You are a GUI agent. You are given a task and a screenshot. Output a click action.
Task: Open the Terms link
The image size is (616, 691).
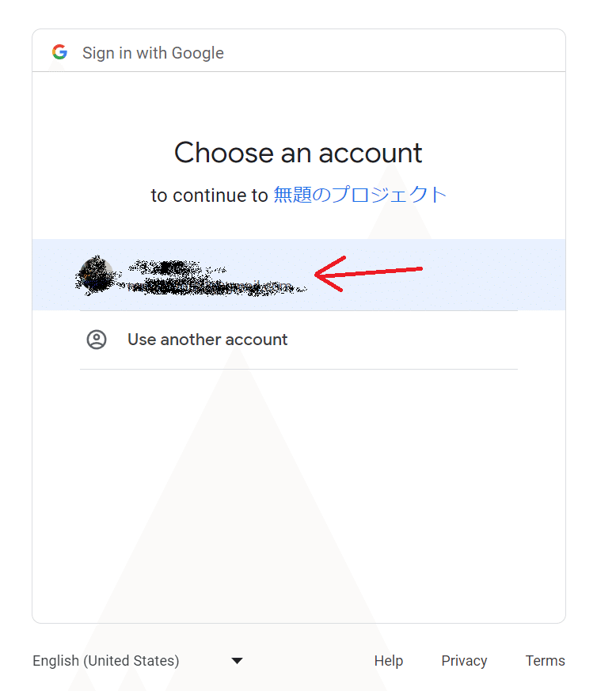pos(545,661)
